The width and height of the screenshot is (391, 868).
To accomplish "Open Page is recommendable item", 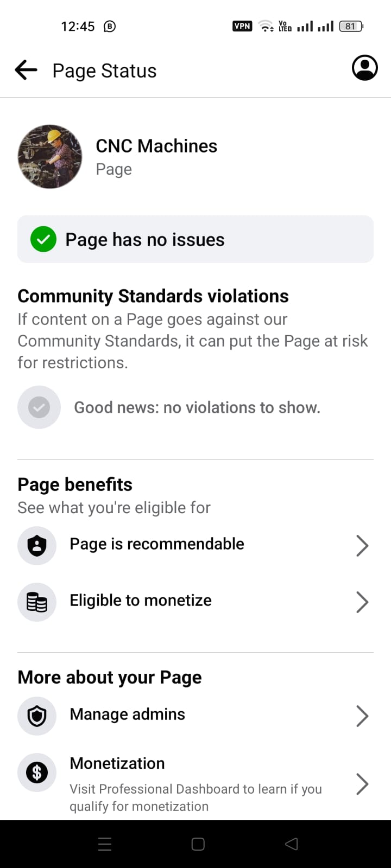I will pyautogui.click(x=195, y=546).
